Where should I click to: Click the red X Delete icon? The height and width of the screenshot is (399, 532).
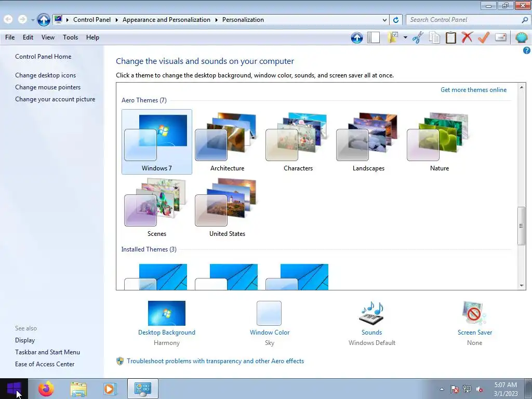pyautogui.click(x=467, y=37)
